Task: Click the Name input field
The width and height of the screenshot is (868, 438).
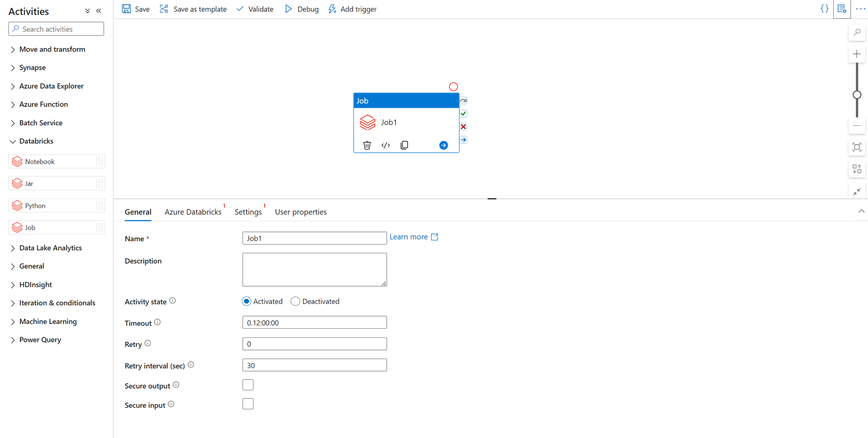Action: [314, 238]
